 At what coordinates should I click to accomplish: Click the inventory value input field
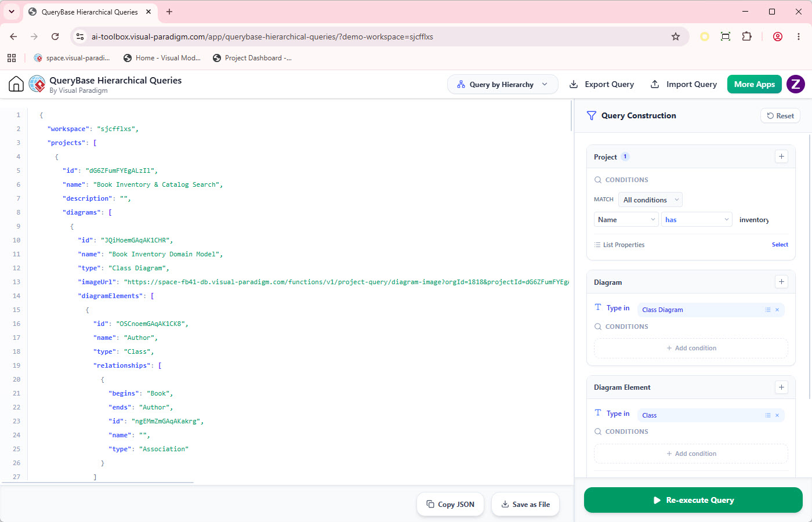click(762, 220)
